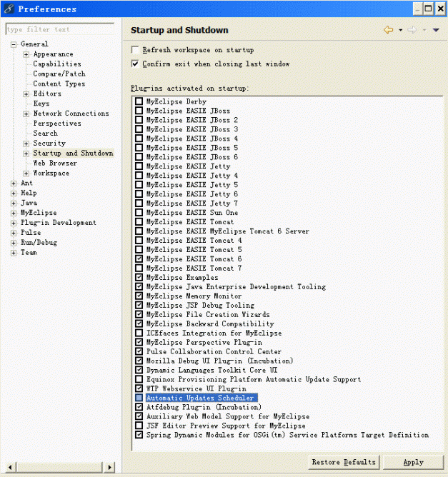Uncheck Confirm exit when closing last window
448x477 pixels.
(x=135, y=64)
